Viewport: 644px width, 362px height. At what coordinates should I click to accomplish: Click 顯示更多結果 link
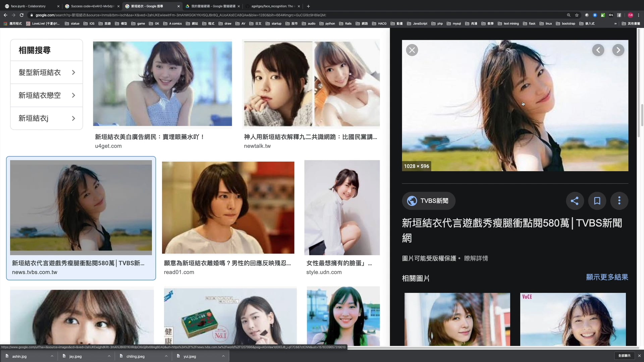(607, 277)
